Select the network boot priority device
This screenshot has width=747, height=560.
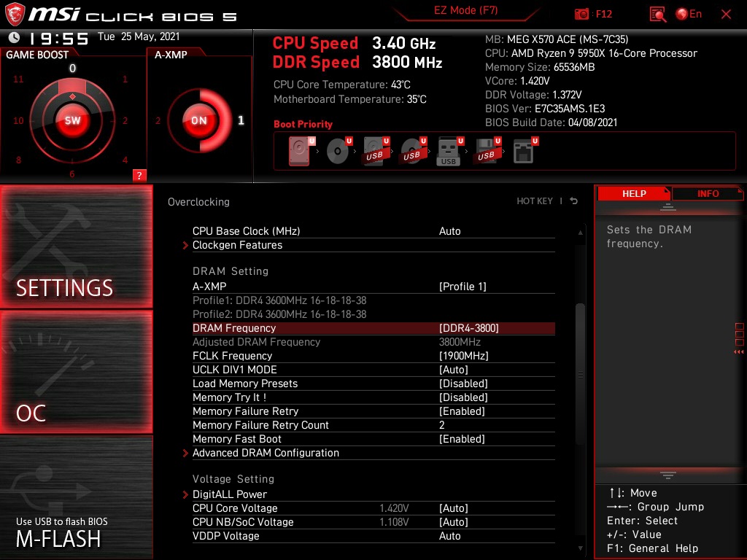(x=525, y=151)
